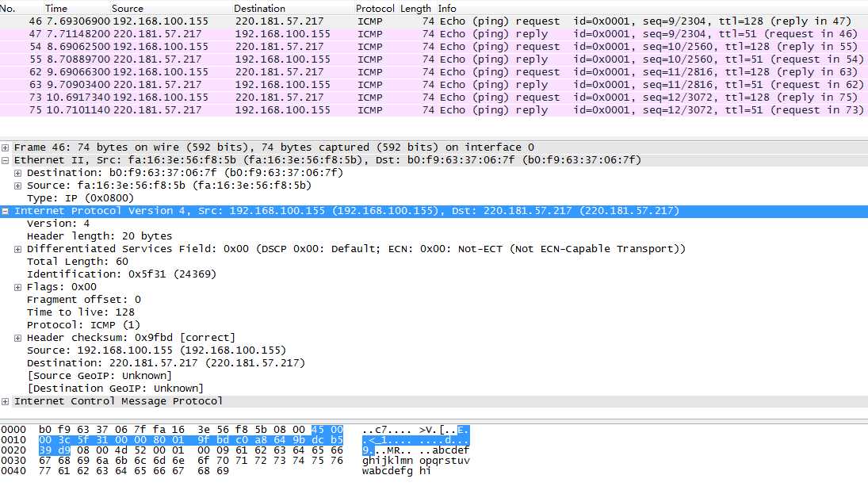Sort packets by the Length column header
The image size is (868, 494).
[x=415, y=8]
